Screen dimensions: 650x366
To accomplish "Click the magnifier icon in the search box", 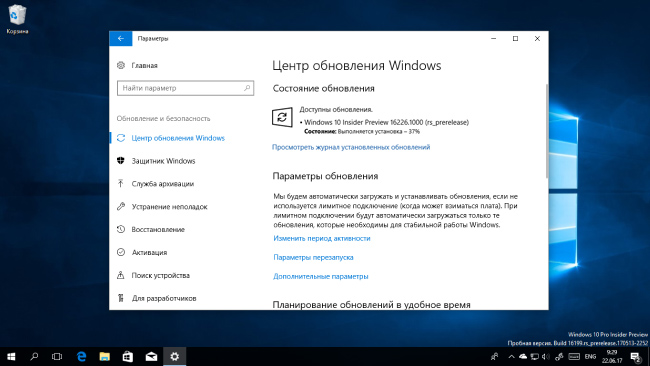I will click(247, 88).
